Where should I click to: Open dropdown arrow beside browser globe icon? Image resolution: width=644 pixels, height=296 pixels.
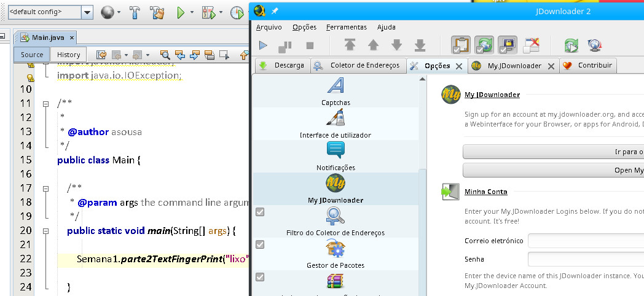pyautogui.click(x=119, y=13)
